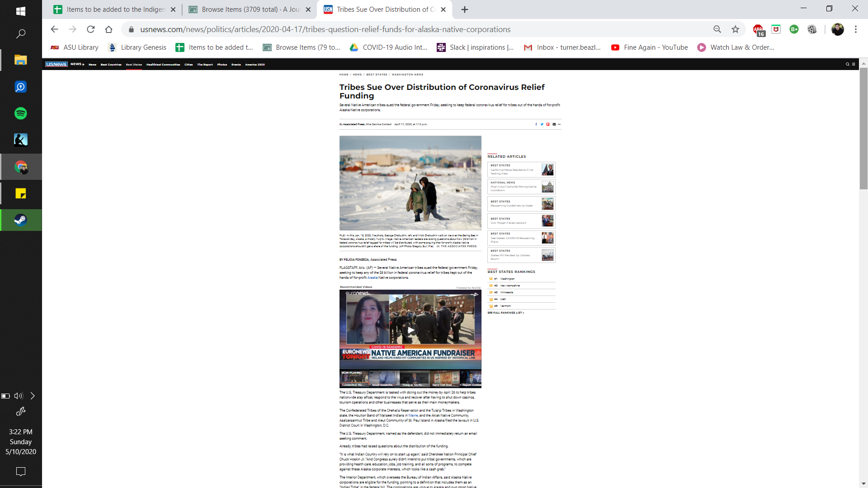The image size is (868, 488).
Task: Open ASU Library bookmark
Action: [75, 47]
